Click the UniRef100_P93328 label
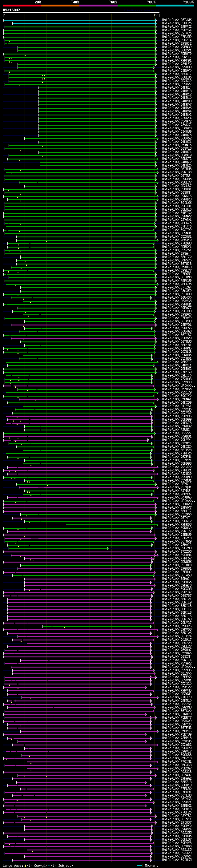Image resolution: width=197 pixels, height=868 pixels. (x=177, y=772)
